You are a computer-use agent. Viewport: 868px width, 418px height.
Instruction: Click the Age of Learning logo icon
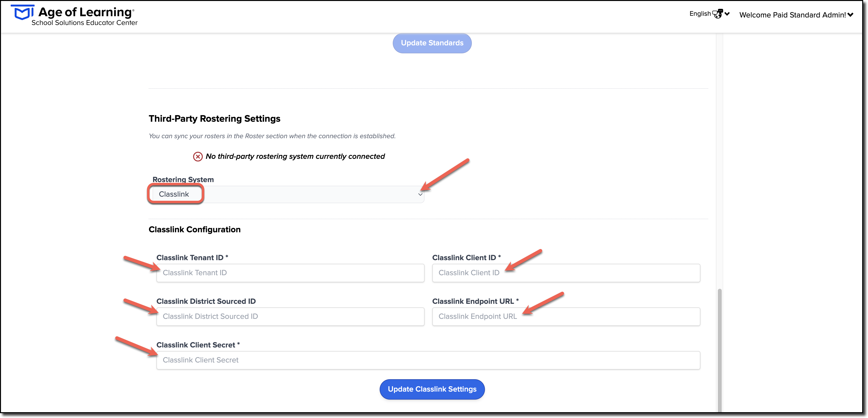[22, 12]
